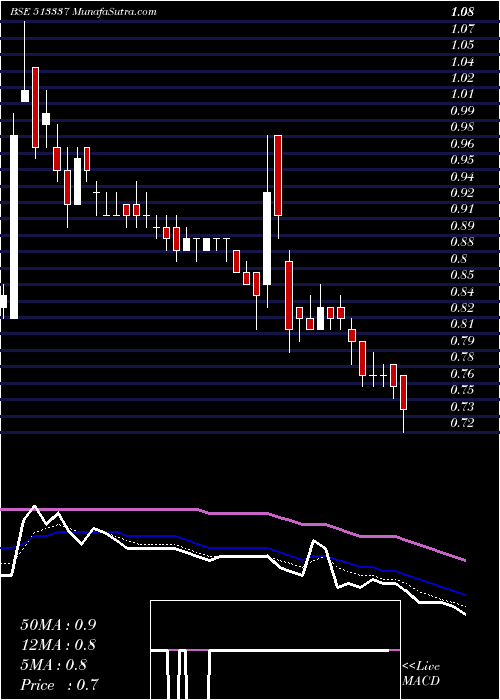Viewport: 500px width, 700px height.
Task: Click the 50MA : 0.9 indicator reading
Action: tap(58, 625)
